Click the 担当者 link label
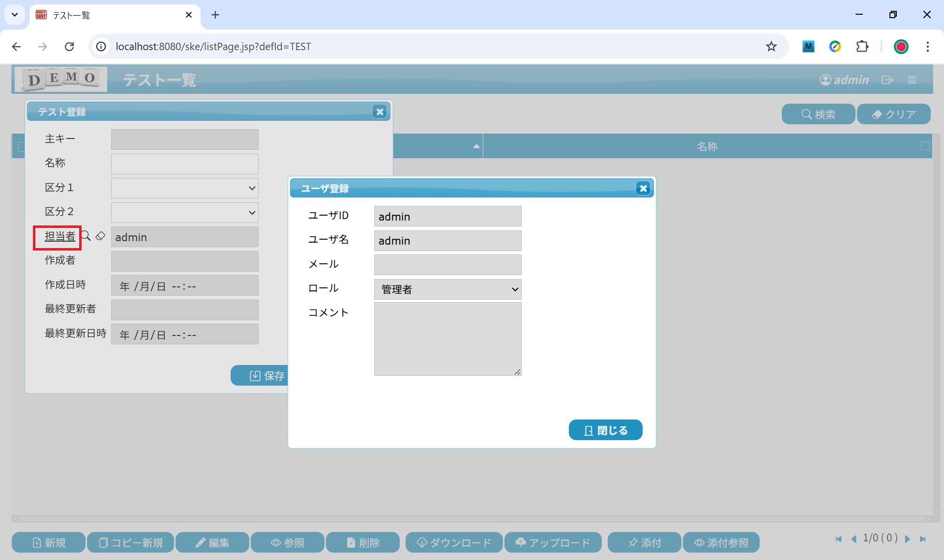The image size is (944, 560). click(60, 236)
